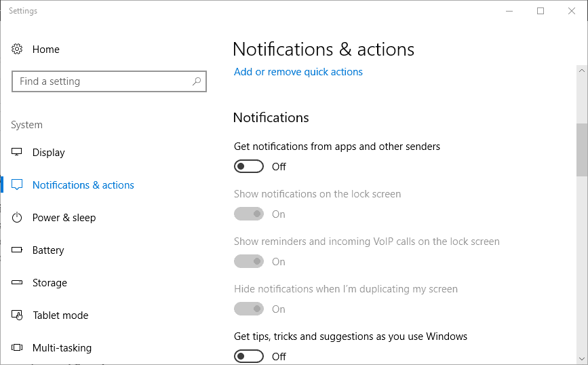Click the Notifications & actions speech bubble icon

pyautogui.click(x=17, y=185)
